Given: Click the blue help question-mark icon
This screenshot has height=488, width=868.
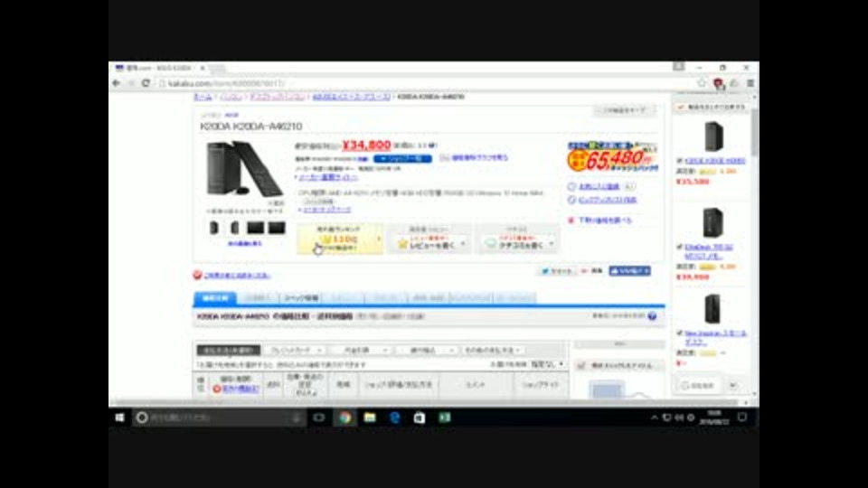Looking at the screenshot, I should coord(652,316).
